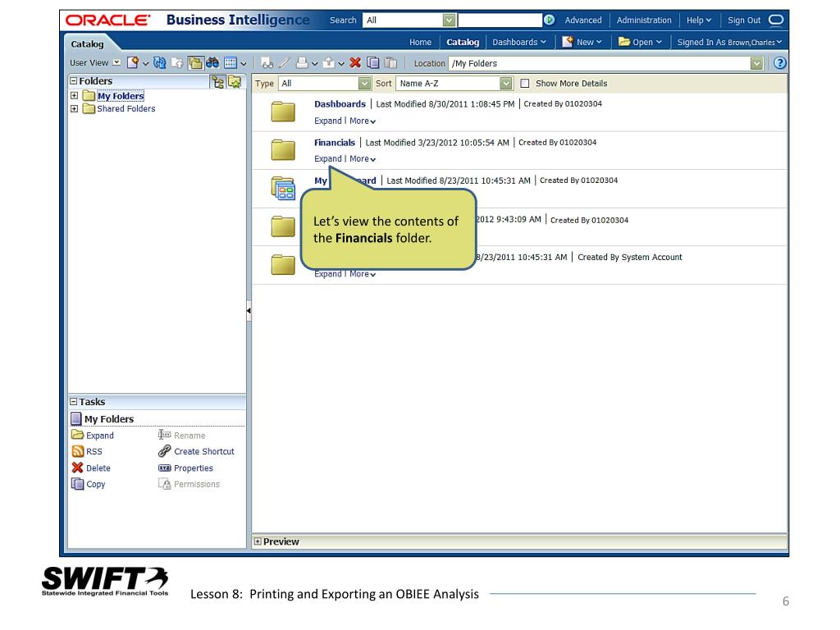Open the Type filter dropdown
The image size is (840, 630).
coord(364,83)
